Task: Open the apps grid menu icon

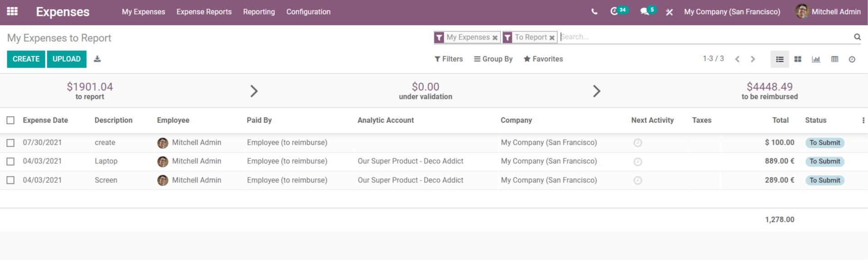Action: pyautogui.click(x=12, y=11)
